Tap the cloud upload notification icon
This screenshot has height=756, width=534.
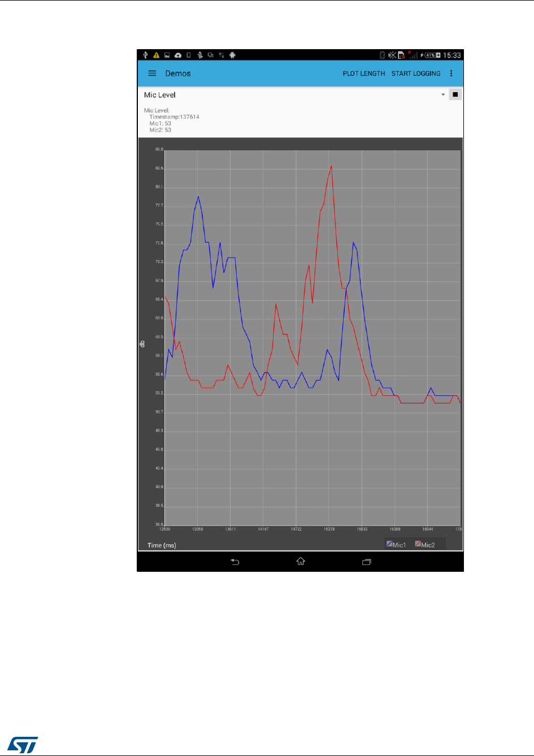178,55
